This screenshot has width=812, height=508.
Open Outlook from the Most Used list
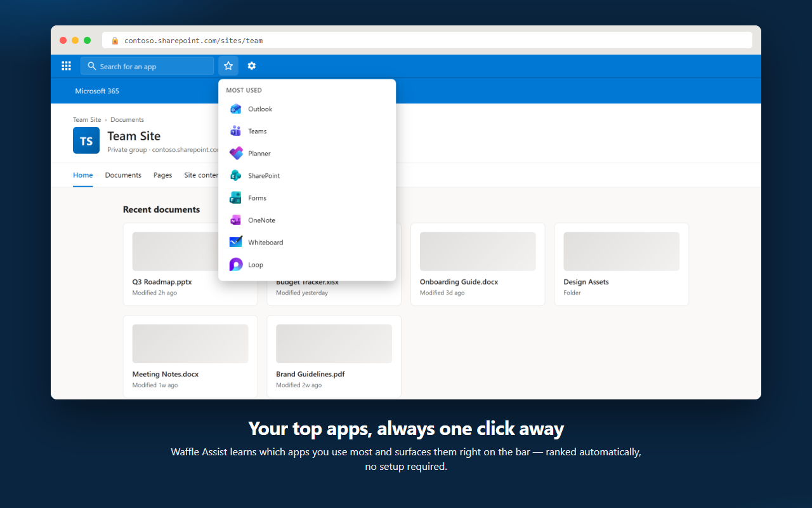pos(307,109)
